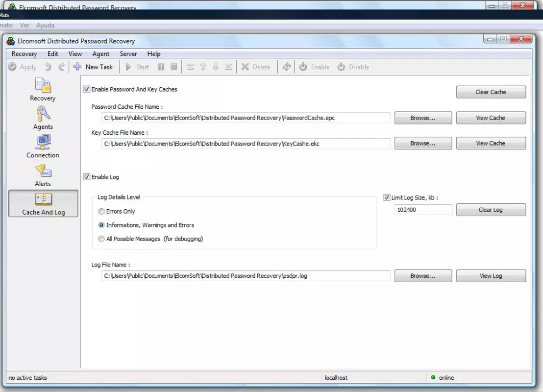This screenshot has width=543, height=392.
Task: Open the Connection section in the sidebar
Action: tap(43, 147)
